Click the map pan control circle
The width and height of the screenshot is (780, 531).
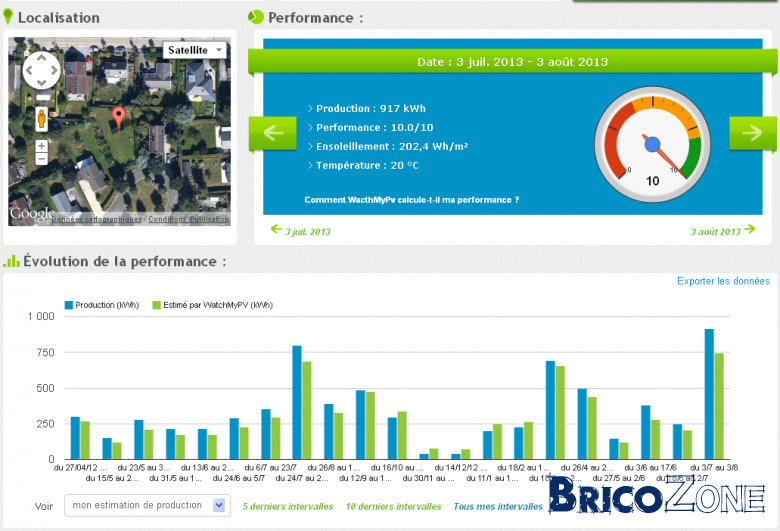coord(41,71)
